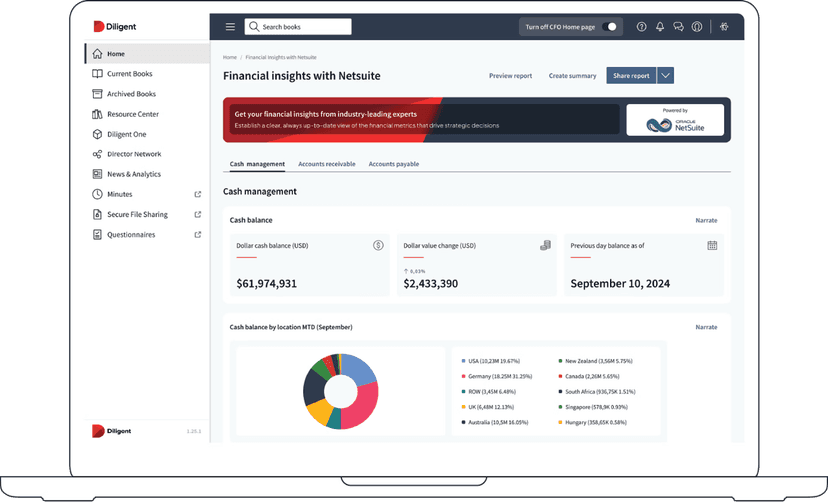The image size is (828, 502).
Task: Click the Director Network nodes icon
Action: click(x=97, y=154)
